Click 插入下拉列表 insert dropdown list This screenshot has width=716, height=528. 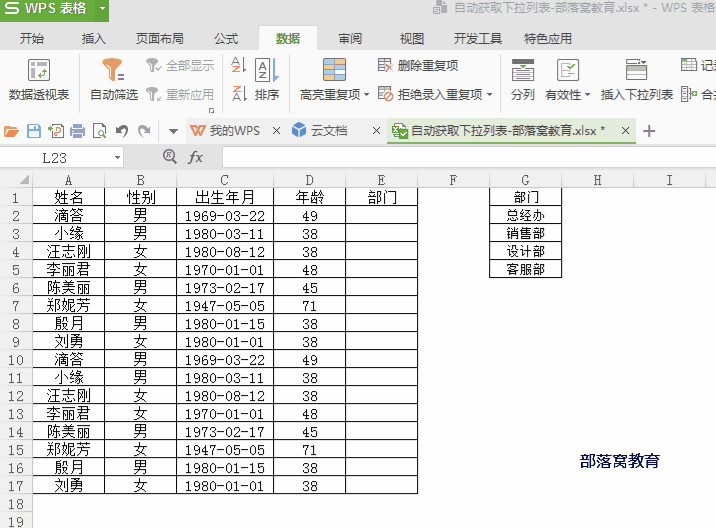636,80
